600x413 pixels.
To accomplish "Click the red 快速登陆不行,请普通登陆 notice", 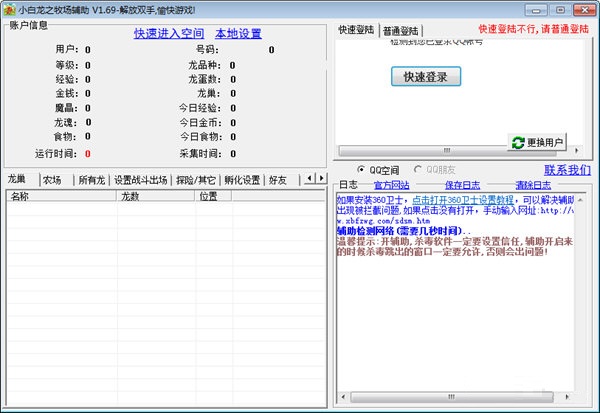I will pyautogui.click(x=533, y=29).
